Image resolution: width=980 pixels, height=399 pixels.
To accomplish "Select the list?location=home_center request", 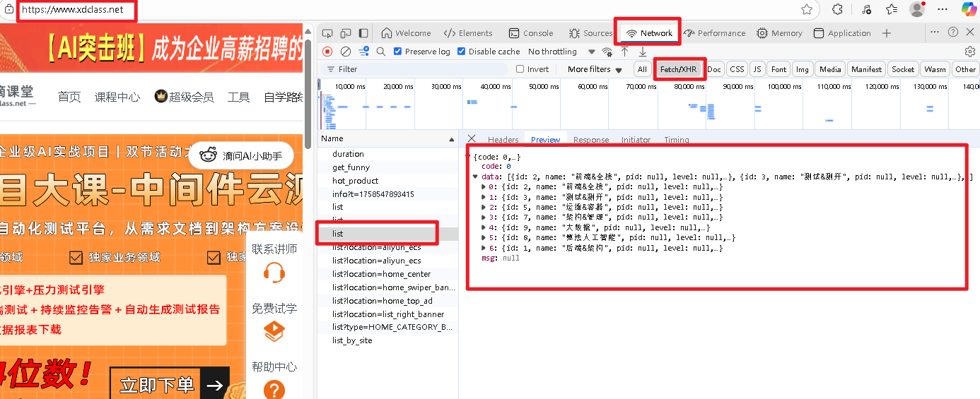I will pos(387,274).
